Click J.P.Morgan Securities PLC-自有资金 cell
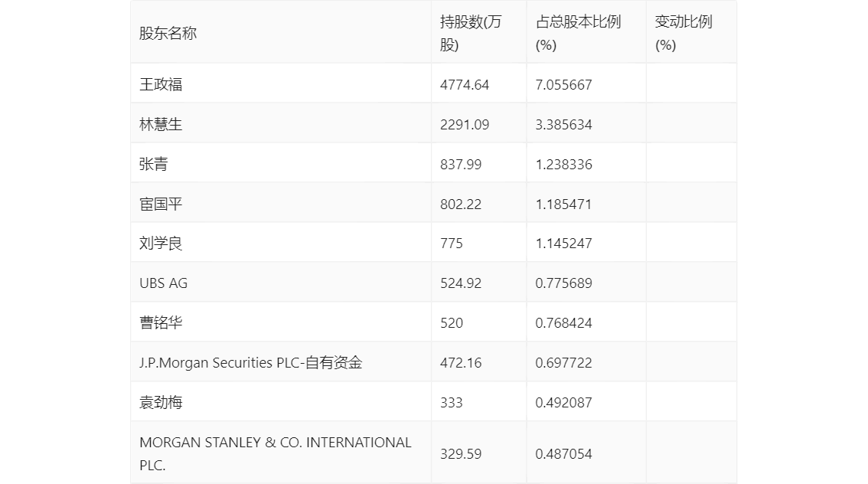This screenshot has width=868, height=484. coord(251,363)
